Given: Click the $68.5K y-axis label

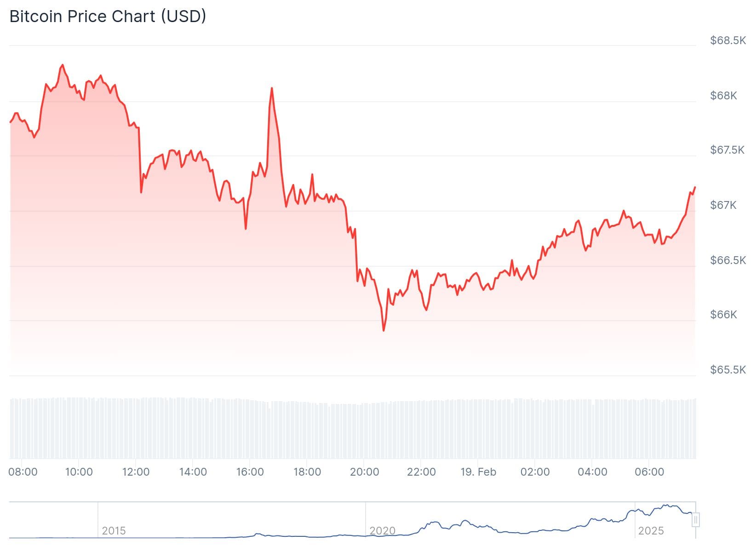Looking at the screenshot, I should coord(727,40).
